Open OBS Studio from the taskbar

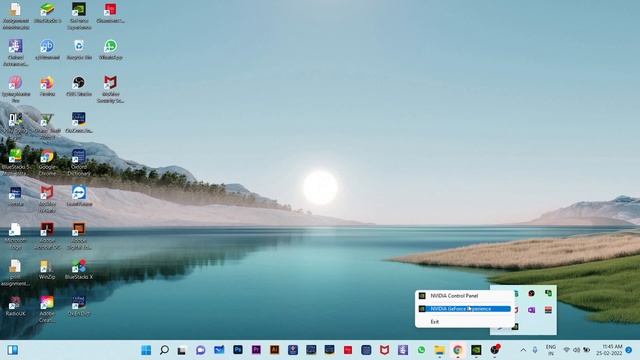point(495,350)
